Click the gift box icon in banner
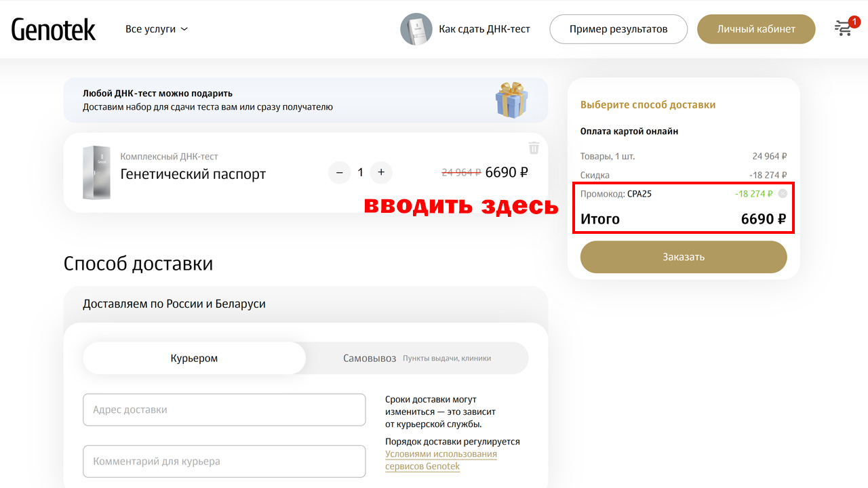The image size is (868, 488). click(511, 100)
